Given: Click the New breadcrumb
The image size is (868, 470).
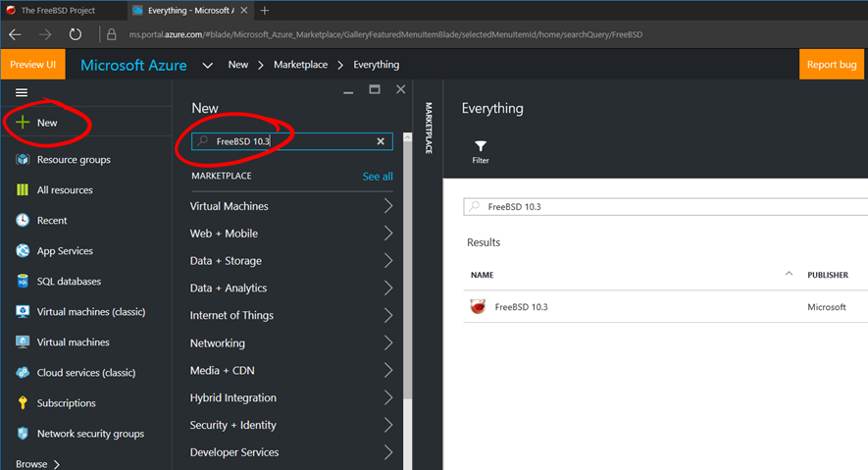Looking at the screenshot, I should (238, 65).
